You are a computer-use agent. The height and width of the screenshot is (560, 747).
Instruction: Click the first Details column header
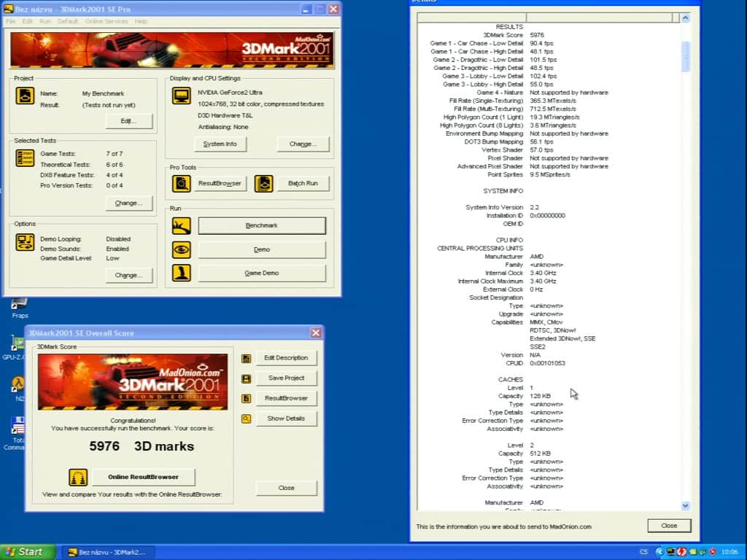point(472,18)
